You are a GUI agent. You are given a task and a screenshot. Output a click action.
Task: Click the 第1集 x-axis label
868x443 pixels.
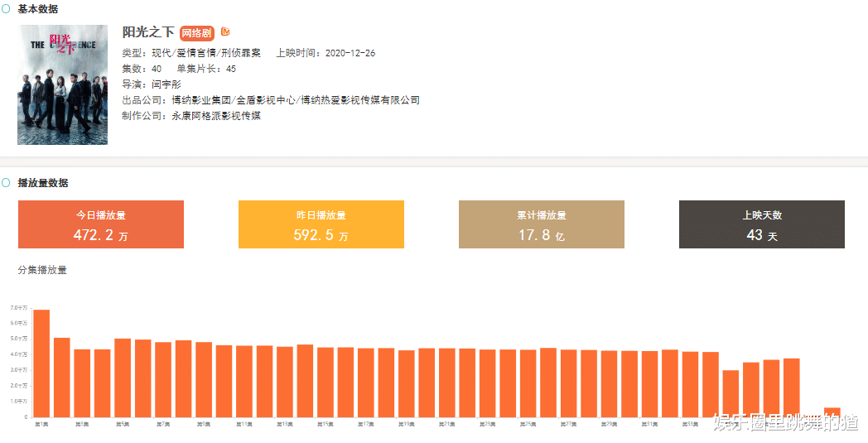point(41,424)
